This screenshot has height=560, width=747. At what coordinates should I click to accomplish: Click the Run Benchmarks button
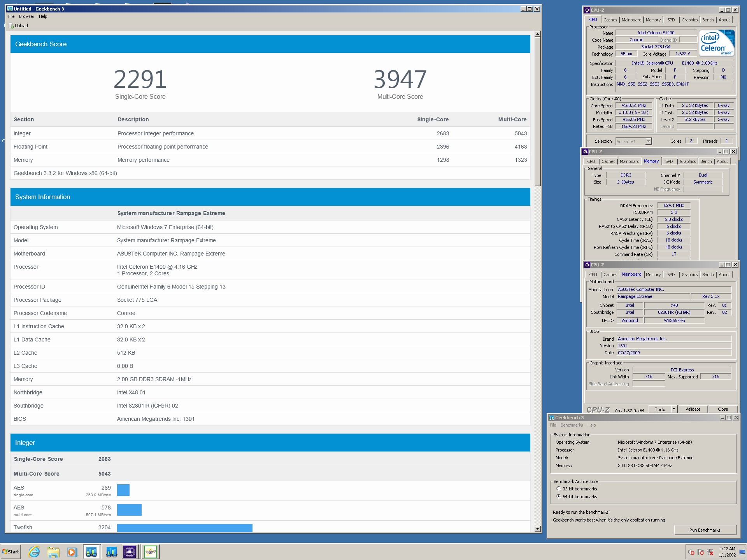[705, 530]
